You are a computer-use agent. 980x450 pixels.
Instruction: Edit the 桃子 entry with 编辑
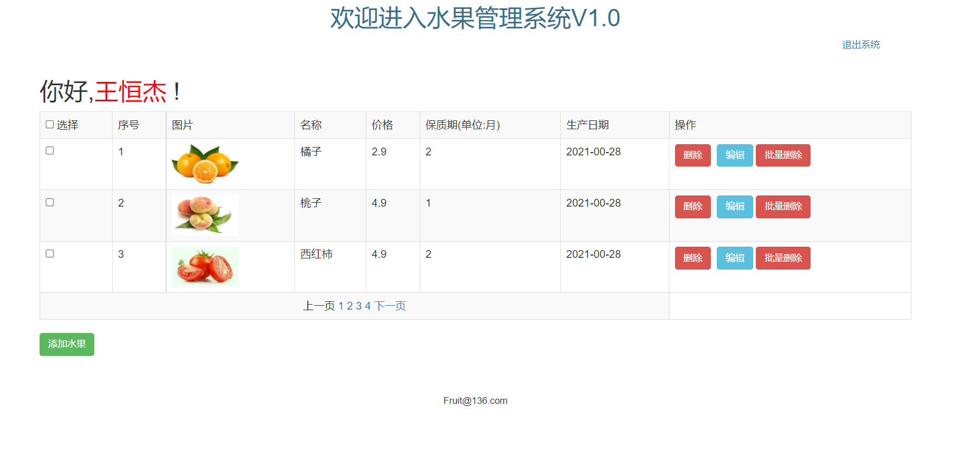tap(735, 207)
